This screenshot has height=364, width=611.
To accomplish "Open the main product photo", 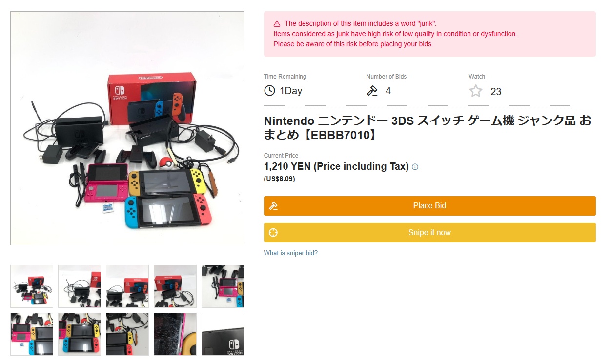I will coord(127,128).
